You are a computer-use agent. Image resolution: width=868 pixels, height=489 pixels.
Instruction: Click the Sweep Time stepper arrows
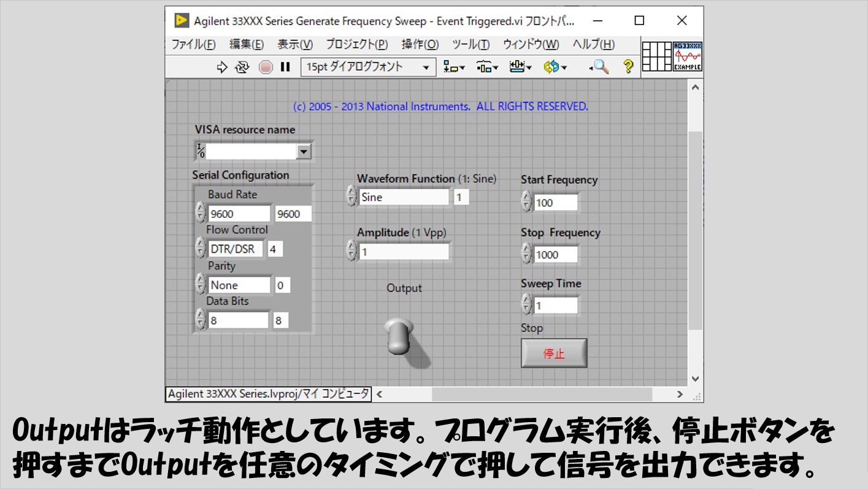click(x=526, y=305)
